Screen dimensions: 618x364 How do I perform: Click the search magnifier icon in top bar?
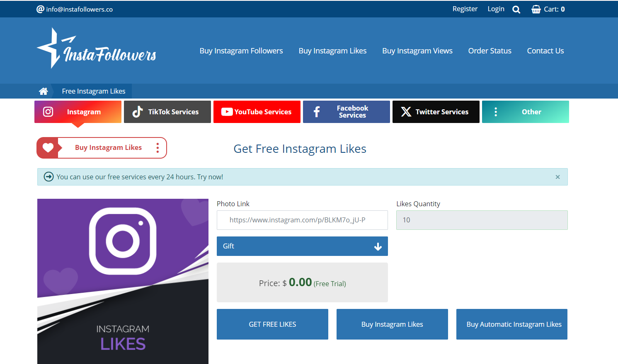[x=516, y=10]
